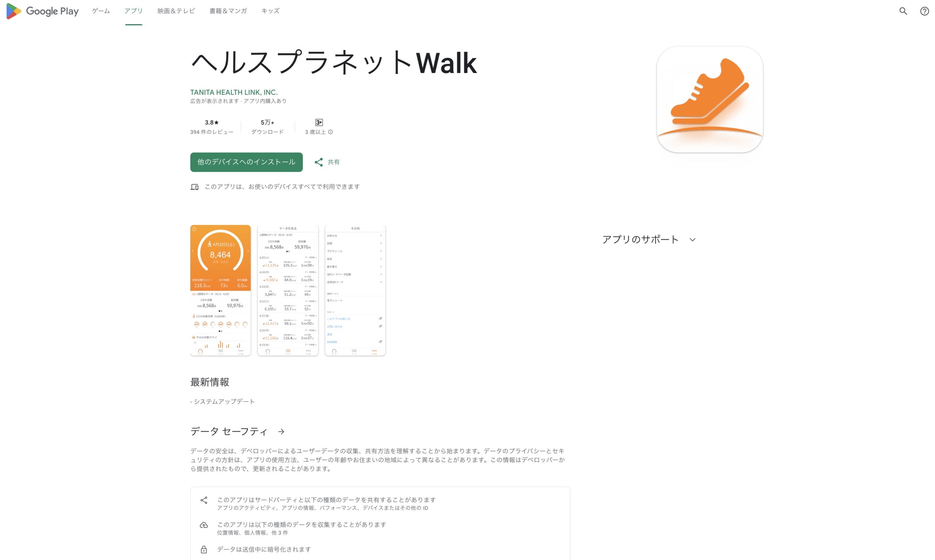Image resolution: width=935 pixels, height=560 pixels.
Task: Open the help question mark icon
Action: pos(924,11)
